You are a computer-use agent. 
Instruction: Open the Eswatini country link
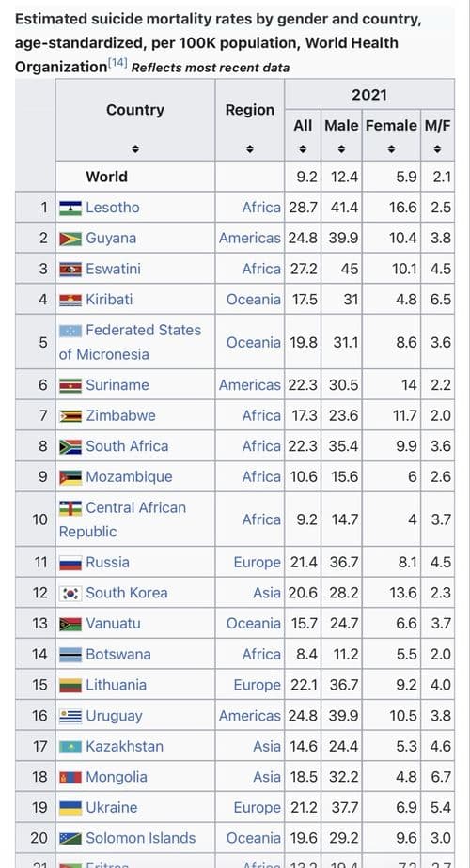[113, 269]
